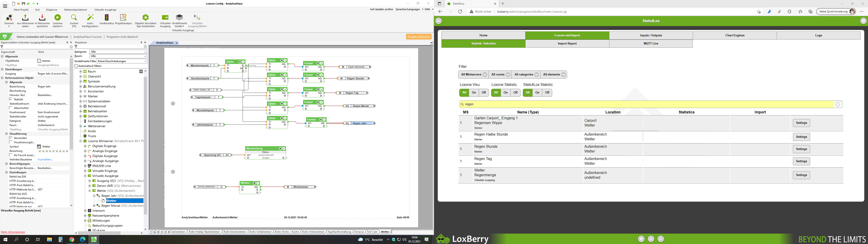Viewport: 868px width, 244px height.
Task: Open All rooms filter dropdown
Action: click(x=500, y=75)
